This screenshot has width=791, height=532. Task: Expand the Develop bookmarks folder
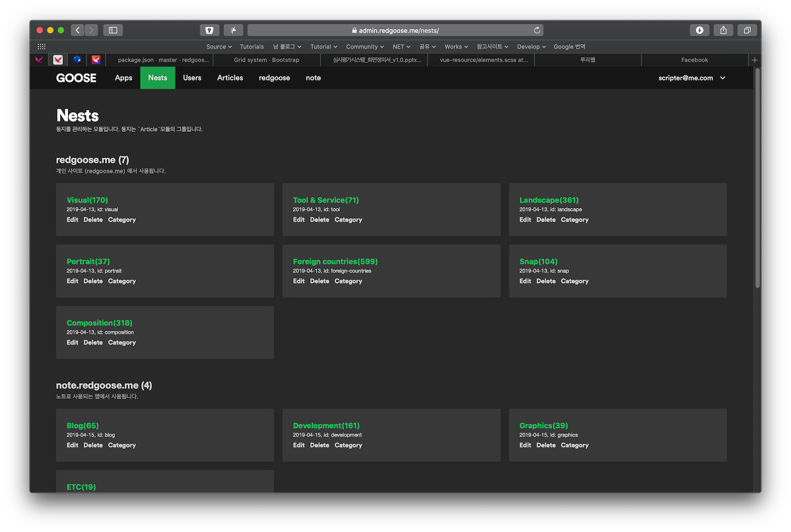(531, 47)
